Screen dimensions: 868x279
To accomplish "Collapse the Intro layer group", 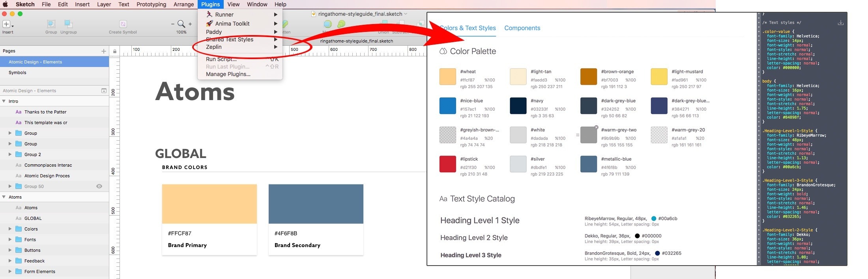I will (4, 101).
